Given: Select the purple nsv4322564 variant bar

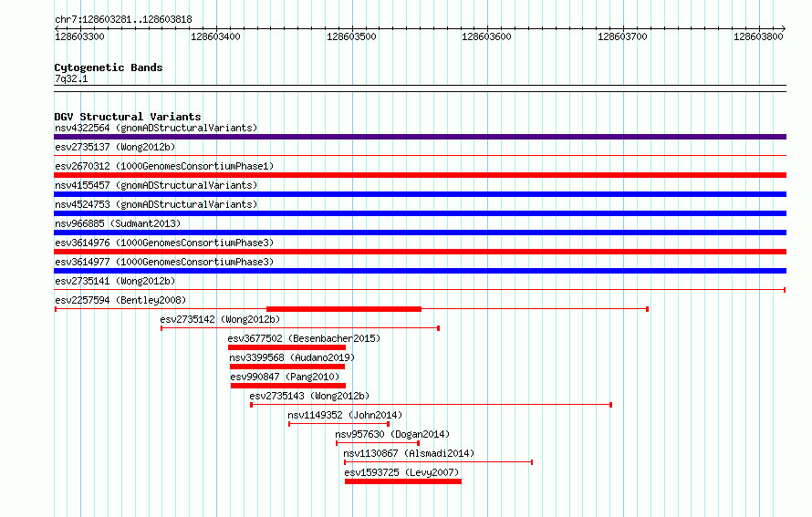Looking at the screenshot, I should pos(420,137).
